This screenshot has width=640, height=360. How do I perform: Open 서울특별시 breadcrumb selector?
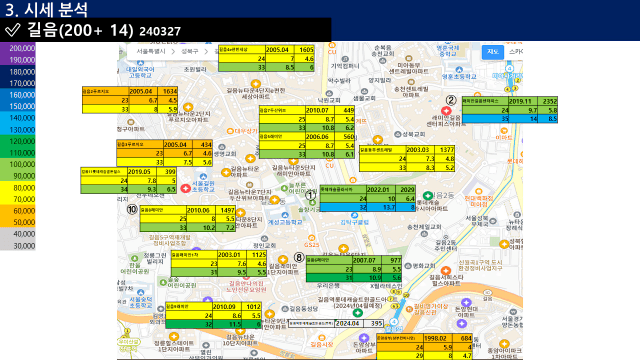click(x=151, y=51)
